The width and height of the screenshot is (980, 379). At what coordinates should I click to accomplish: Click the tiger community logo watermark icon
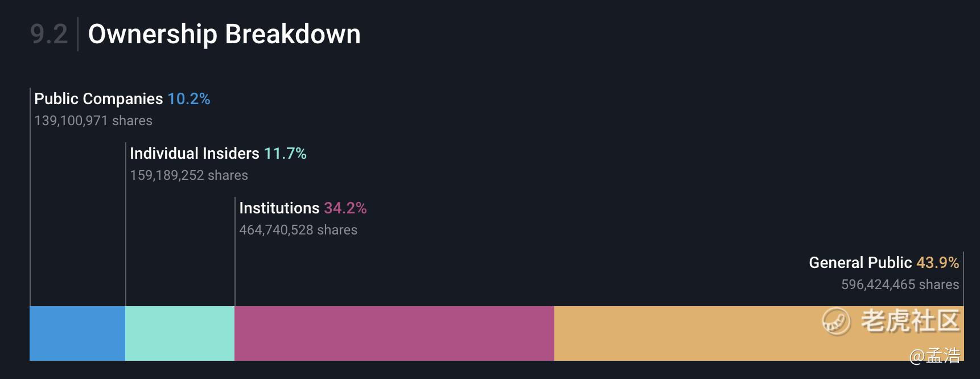click(836, 322)
